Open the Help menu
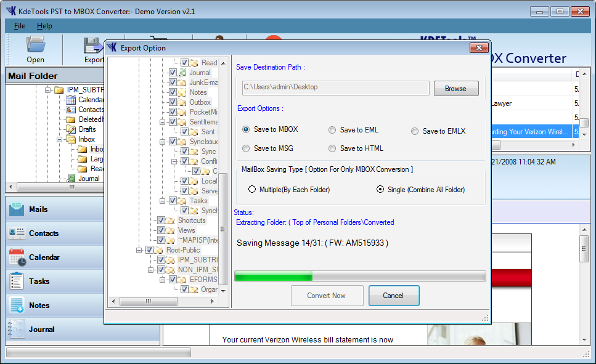The width and height of the screenshot is (596, 364). [44, 26]
